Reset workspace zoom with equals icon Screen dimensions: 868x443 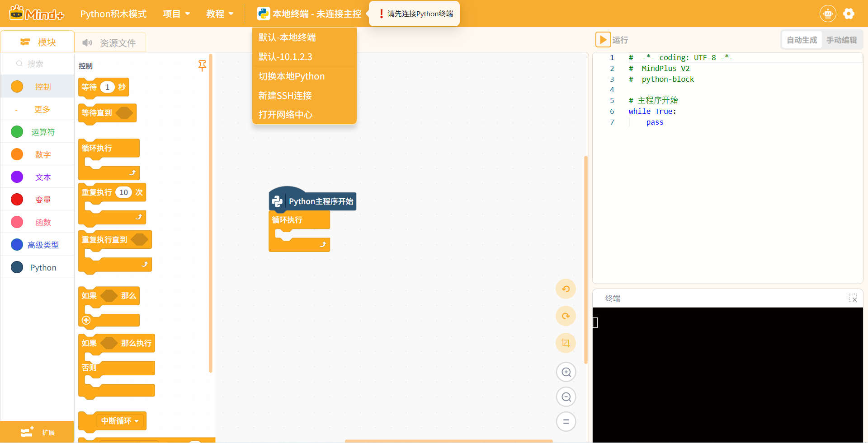point(566,422)
